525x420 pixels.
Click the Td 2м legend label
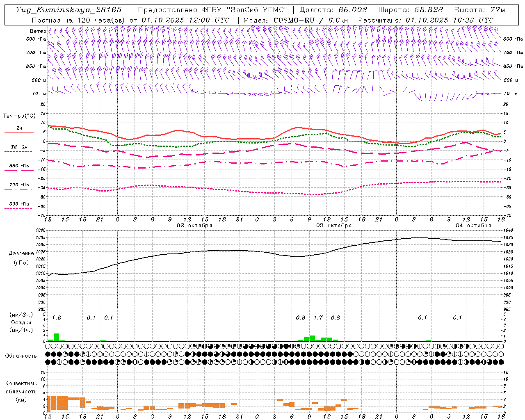pos(19,147)
